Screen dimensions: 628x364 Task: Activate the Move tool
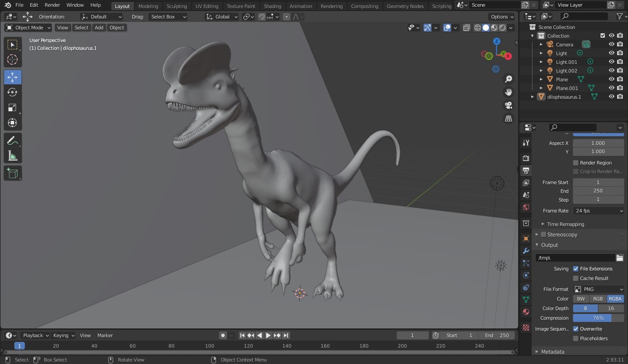click(12, 77)
